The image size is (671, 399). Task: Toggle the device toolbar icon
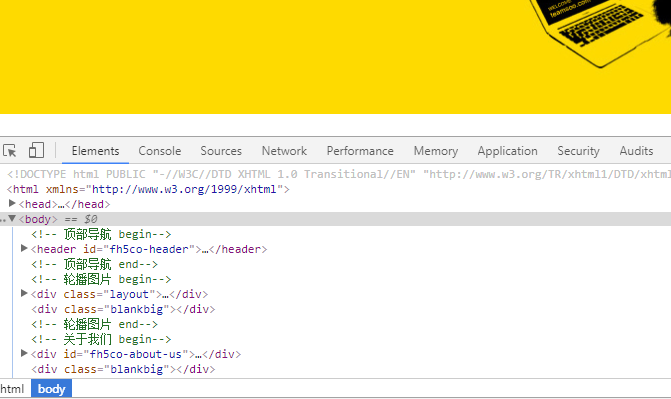click(x=36, y=150)
